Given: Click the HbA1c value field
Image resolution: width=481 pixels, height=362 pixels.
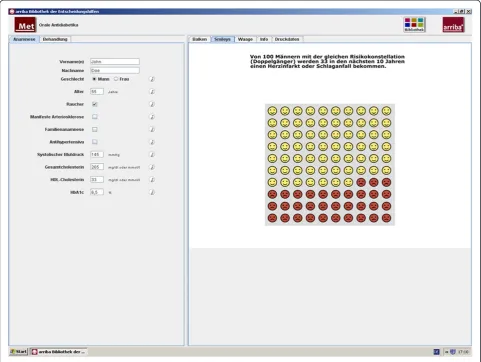Looking at the screenshot, I should coord(97,192).
